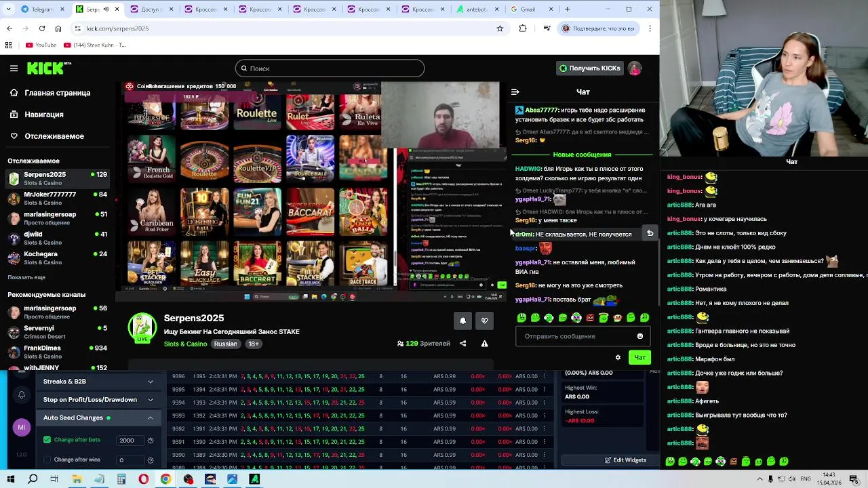Unfollow Serpens2025 with broken heart button
Viewport: 868px width, 488px height.
click(484, 321)
